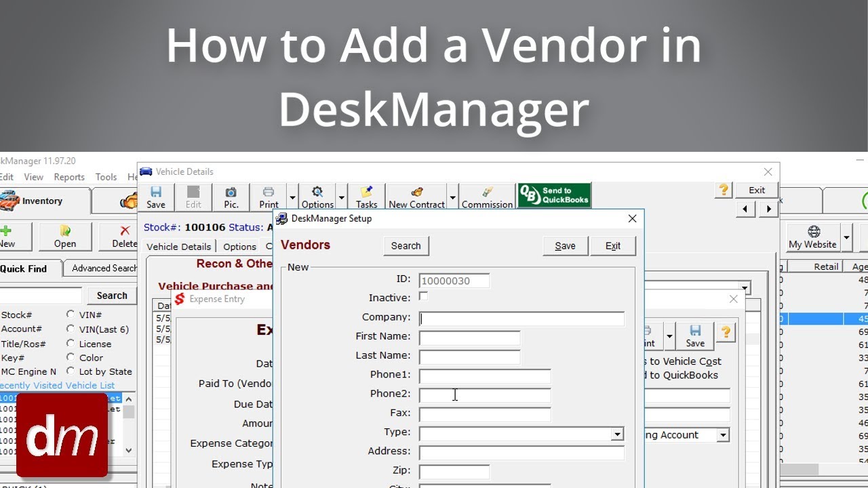Click Save icon in Expense Entry window
The width and height of the screenshot is (868, 488).
[x=695, y=336]
